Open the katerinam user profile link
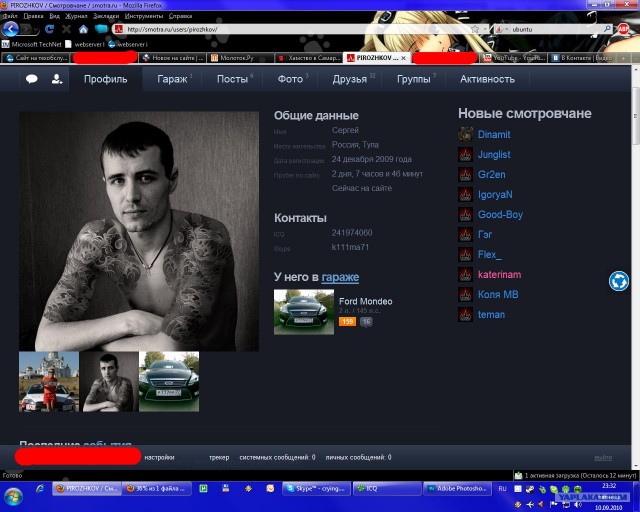640x512 pixels. coord(499,274)
